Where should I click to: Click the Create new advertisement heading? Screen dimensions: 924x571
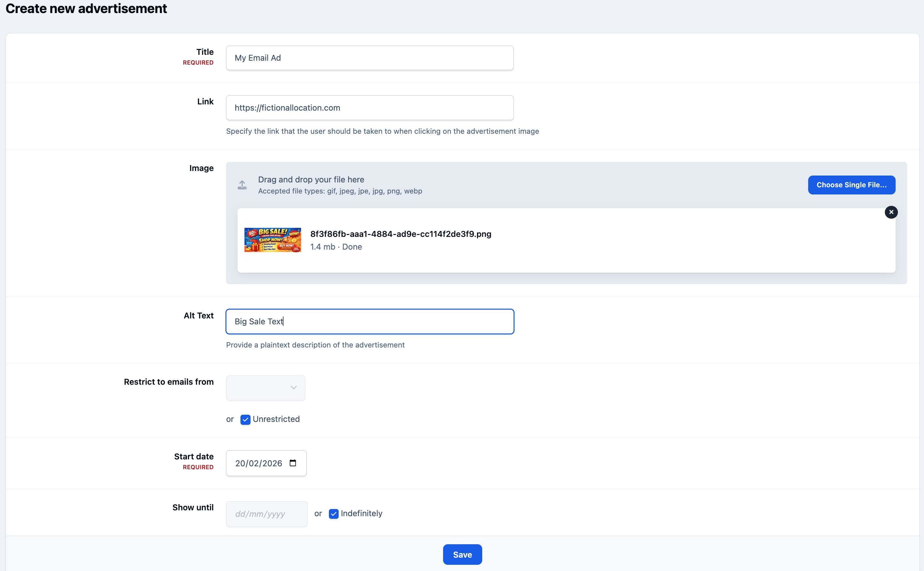[x=86, y=8]
